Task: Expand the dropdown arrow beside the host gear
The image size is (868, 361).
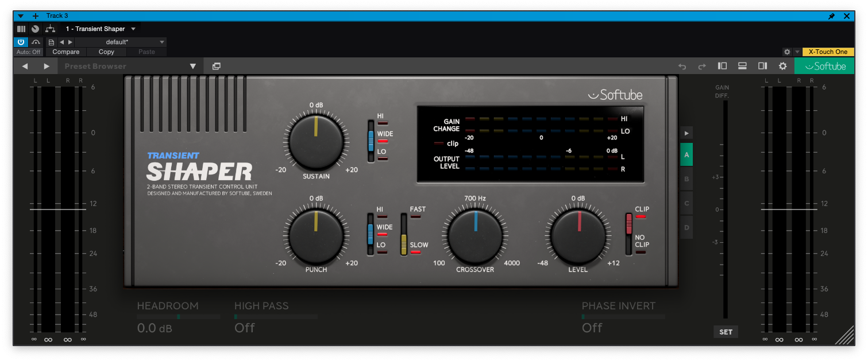Action: point(797,52)
